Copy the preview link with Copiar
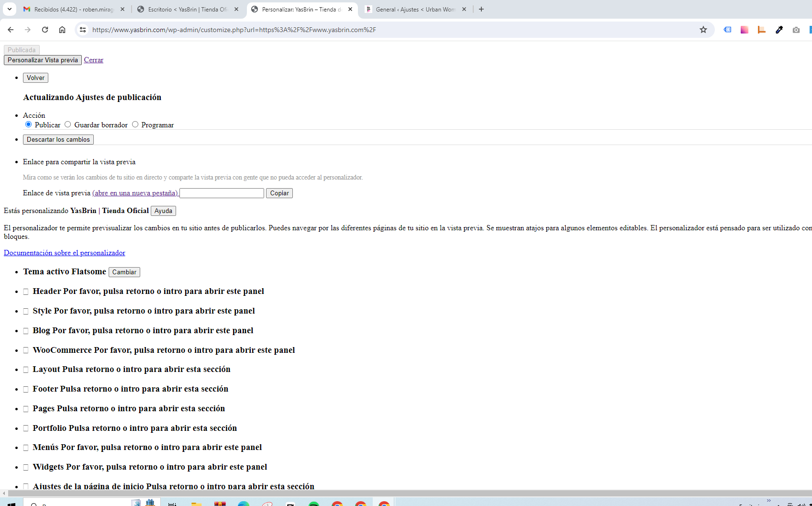812x506 pixels. click(x=279, y=193)
